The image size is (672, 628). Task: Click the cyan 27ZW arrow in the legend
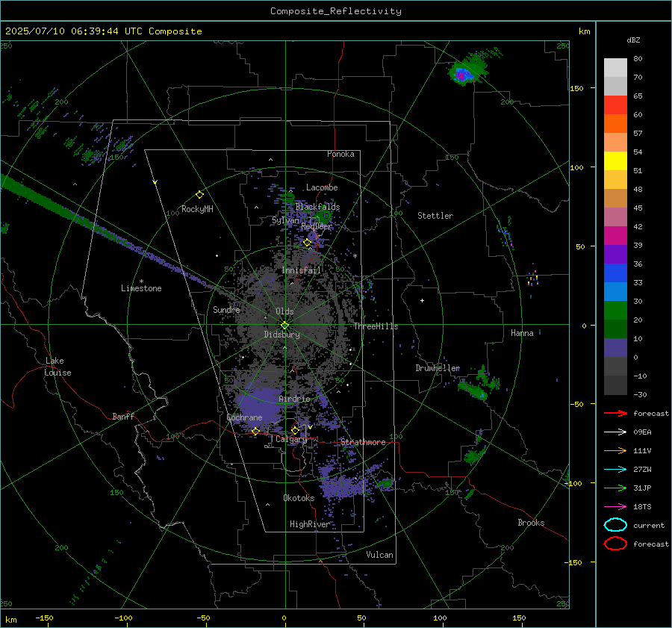click(x=615, y=470)
